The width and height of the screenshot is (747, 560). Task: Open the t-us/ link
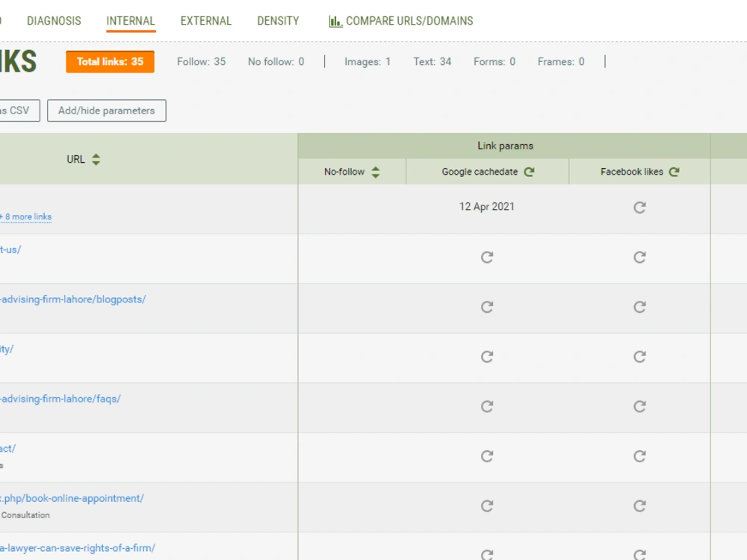tap(10, 249)
